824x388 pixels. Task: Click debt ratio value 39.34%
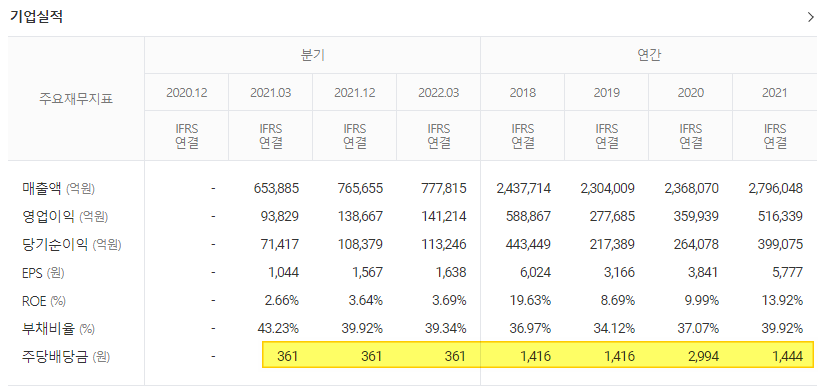tap(447, 329)
